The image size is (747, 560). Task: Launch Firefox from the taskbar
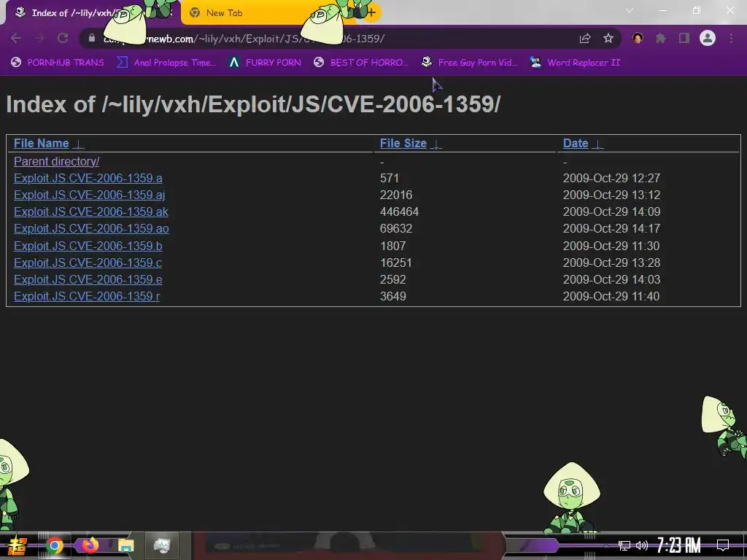coord(90,545)
